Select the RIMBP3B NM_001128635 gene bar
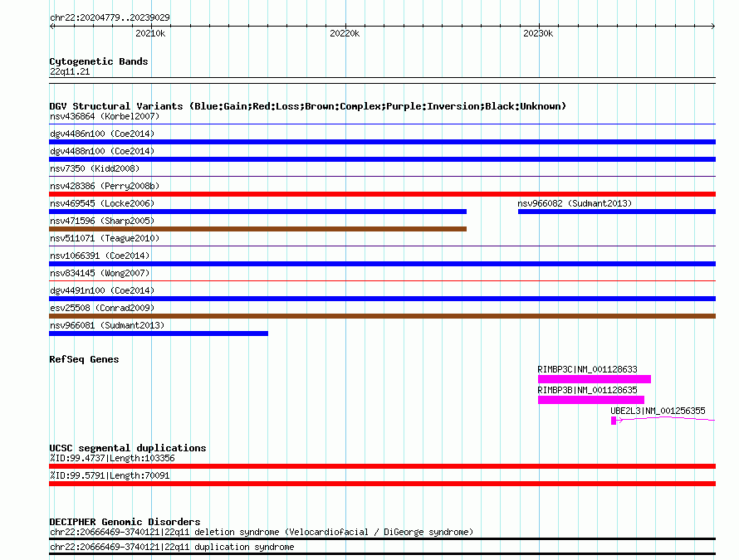 591,400
